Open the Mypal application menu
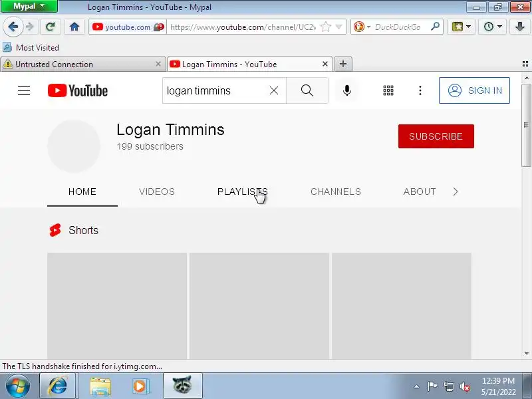Screen dimensions: 532x399 pos(29,6)
